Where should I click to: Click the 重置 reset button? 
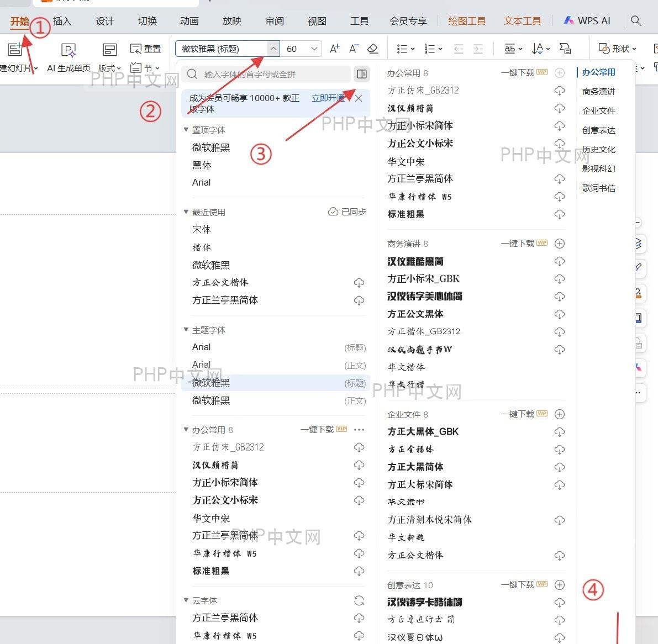pyautogui.click(x=146, y=49)
